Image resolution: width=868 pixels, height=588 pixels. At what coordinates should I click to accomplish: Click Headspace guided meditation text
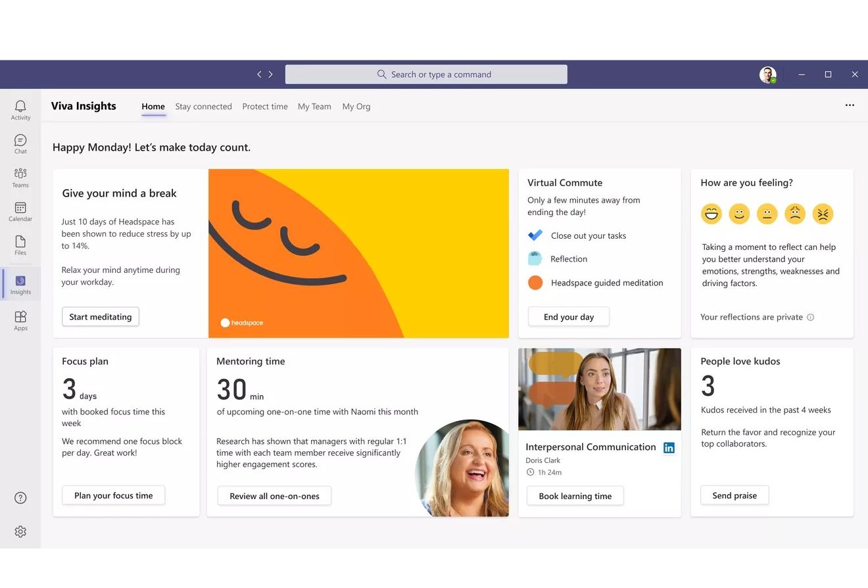click(x=607, y=283)
